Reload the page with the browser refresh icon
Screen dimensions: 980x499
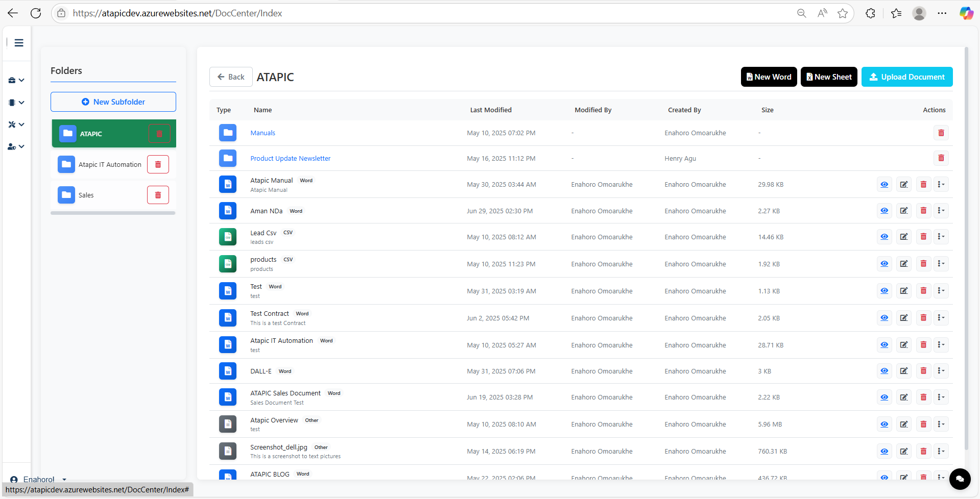point(36,13)
